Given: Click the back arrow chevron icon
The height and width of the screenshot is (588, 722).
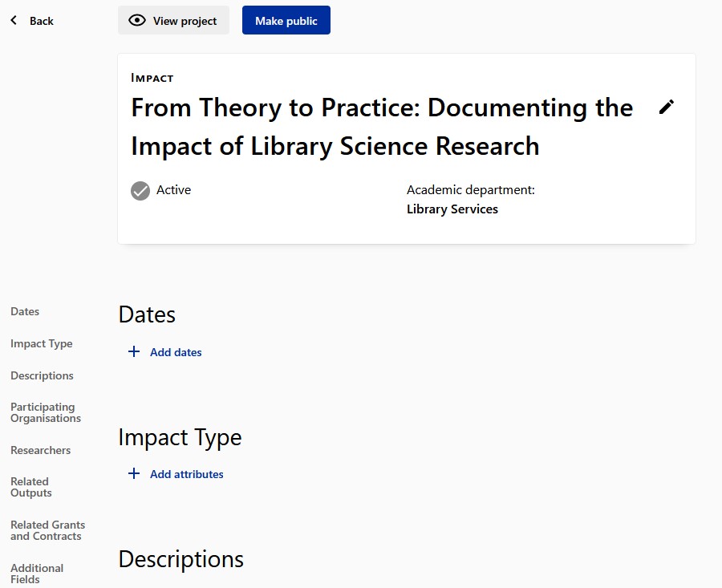Looking at the screenshot, I should click(x=14, y=21).
